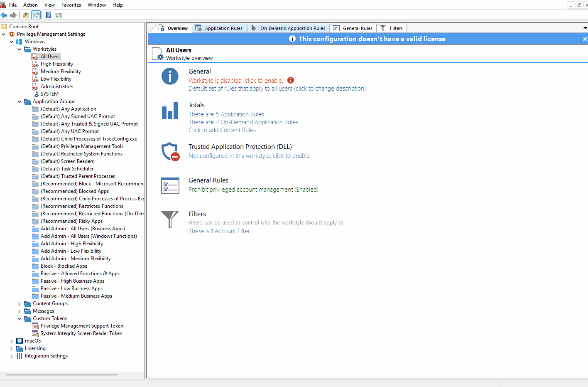Click the Back arrow toolbar icon

[4, 15]
